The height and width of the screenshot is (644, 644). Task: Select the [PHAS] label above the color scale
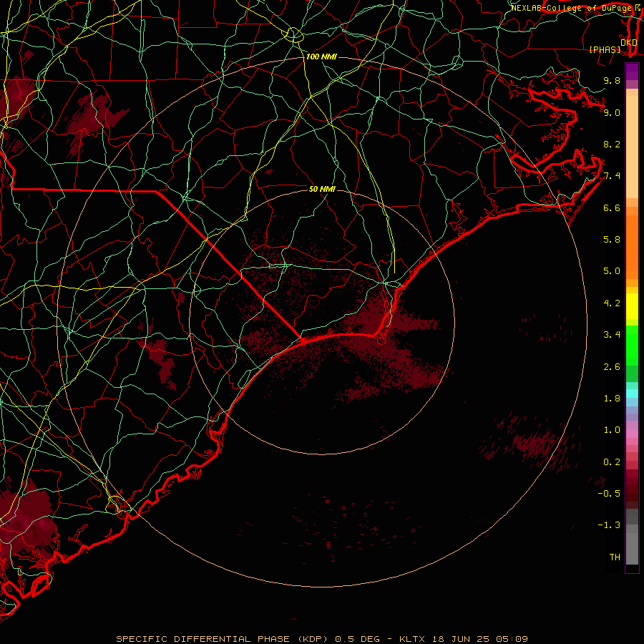605,50
